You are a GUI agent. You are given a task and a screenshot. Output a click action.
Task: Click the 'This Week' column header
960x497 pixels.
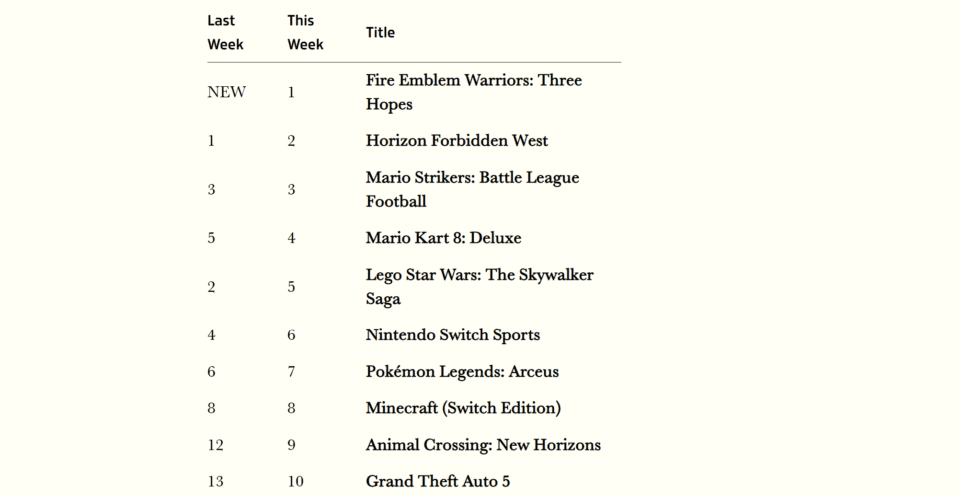[x=306, y=32]
